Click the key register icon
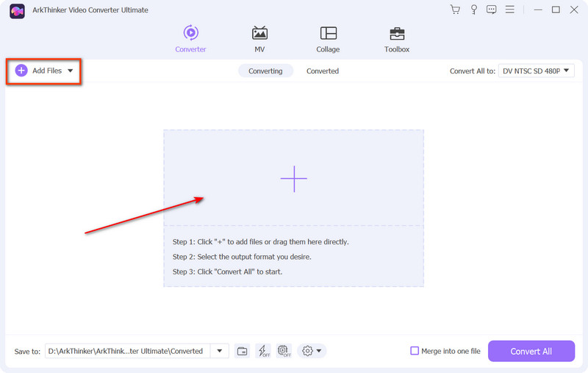This screenshot has height=373, width=588. coord(474,10)
